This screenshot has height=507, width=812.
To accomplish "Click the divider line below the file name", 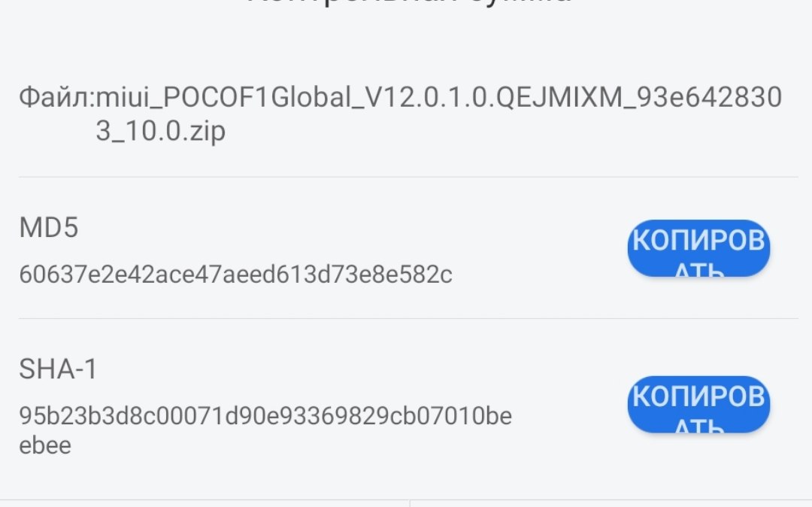I will pos(408,177).
